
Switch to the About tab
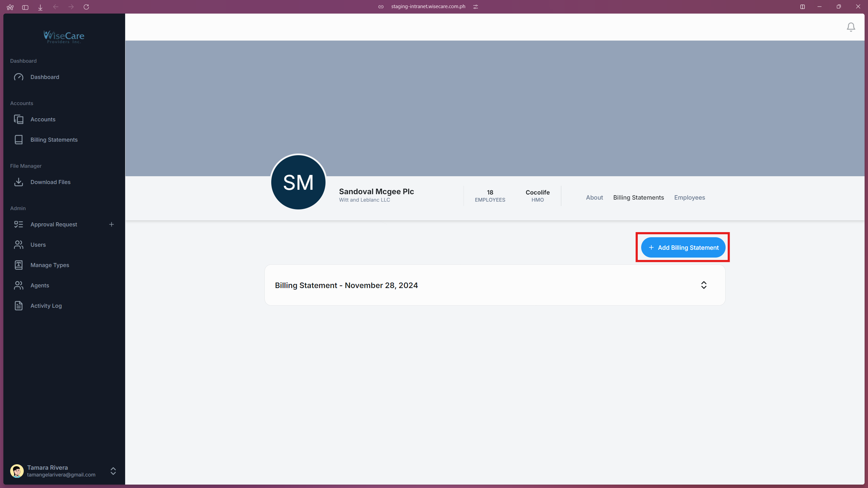click(x=594, y=198)
